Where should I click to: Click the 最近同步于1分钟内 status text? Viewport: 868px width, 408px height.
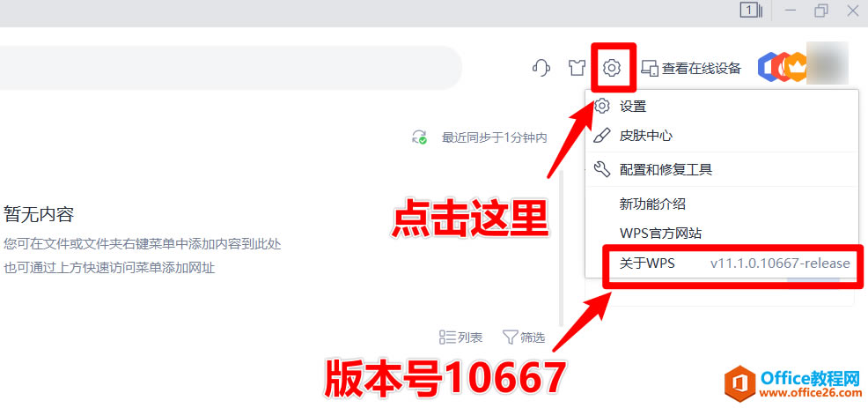(495, 137)
